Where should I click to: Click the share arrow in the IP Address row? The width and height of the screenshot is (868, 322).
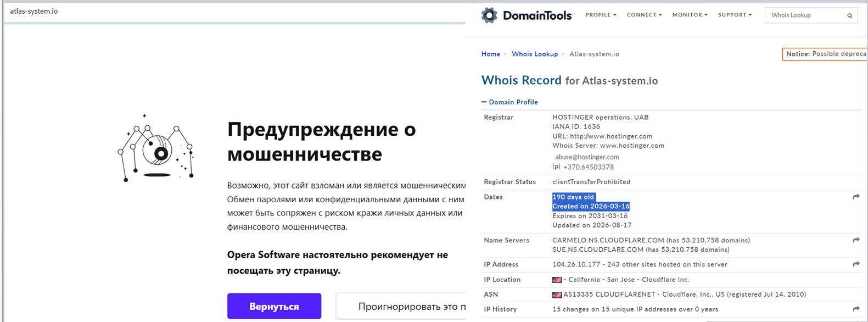click(856, 264)
